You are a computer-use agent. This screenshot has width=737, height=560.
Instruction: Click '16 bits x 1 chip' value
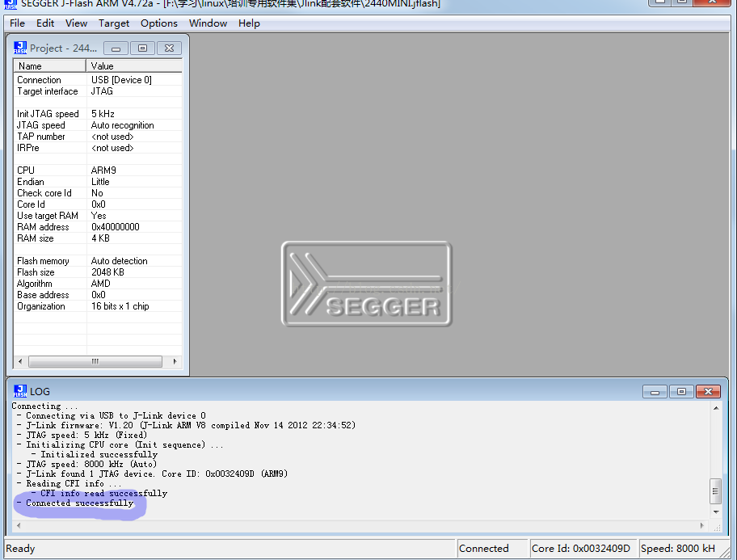(120, 305)
